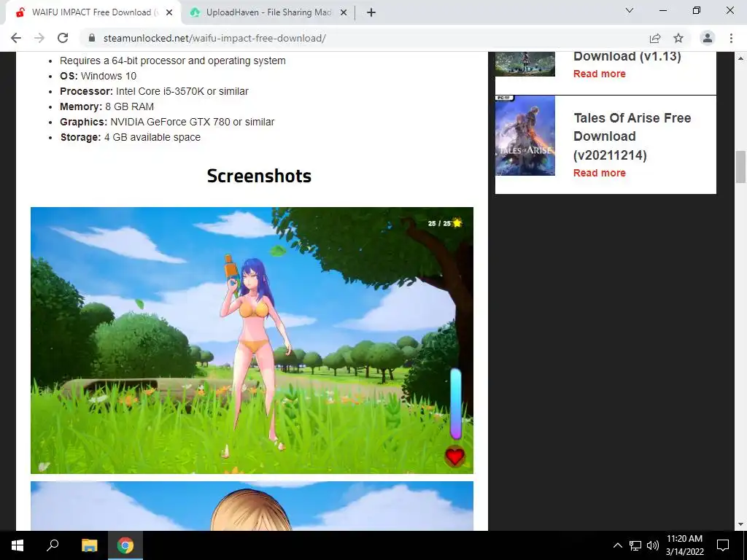The image size is (747, 560).
Task: Click the Screenshots heading
Action: (x=259, y=176)
